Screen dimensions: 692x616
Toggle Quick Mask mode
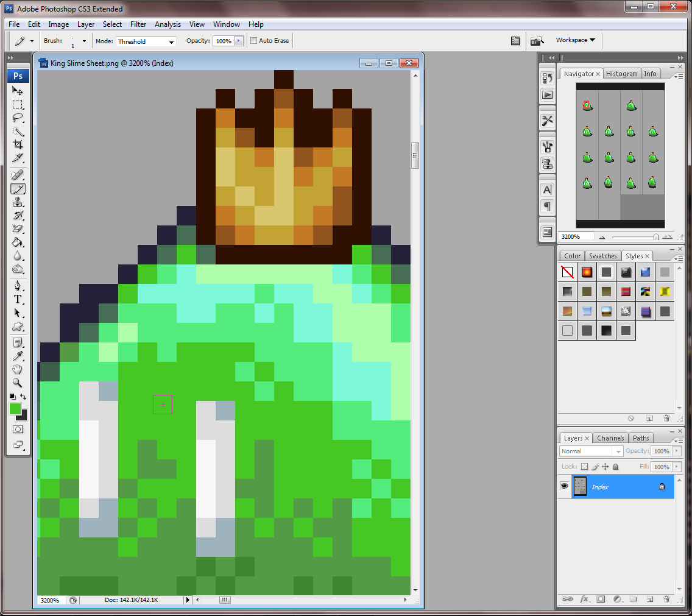coord(18,429)
